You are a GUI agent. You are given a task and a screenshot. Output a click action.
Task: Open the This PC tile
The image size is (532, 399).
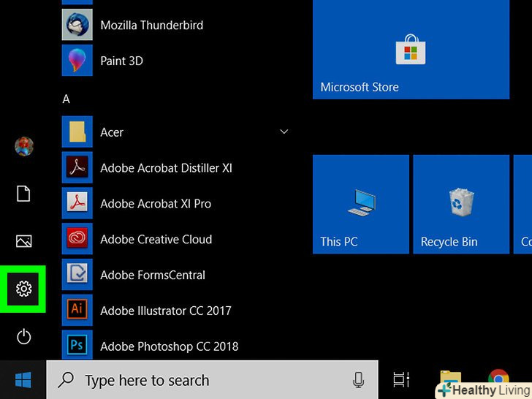[x=360, y=204]
